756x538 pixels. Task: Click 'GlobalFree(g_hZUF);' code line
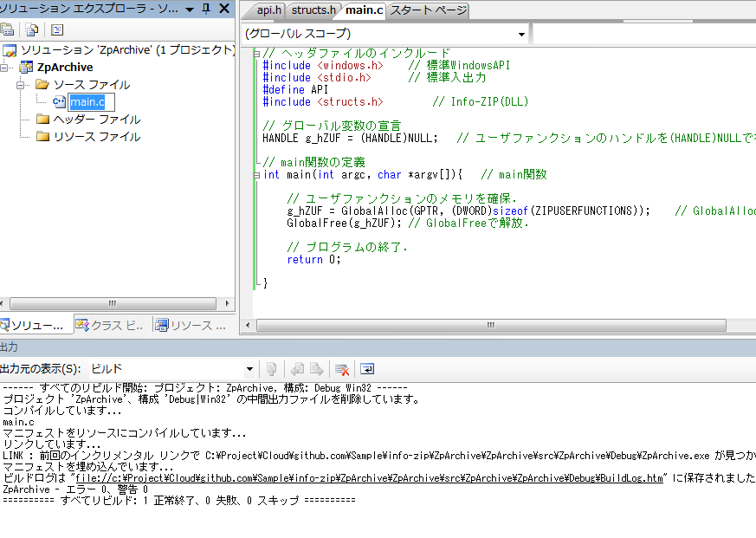(x=344, y=223)
